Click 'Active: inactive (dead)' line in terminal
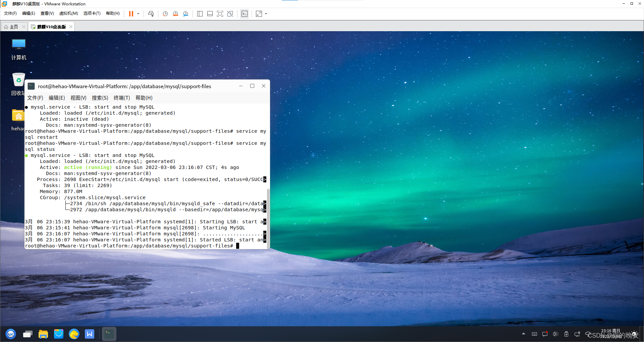 pyautogui.click(x=74, y=119)
